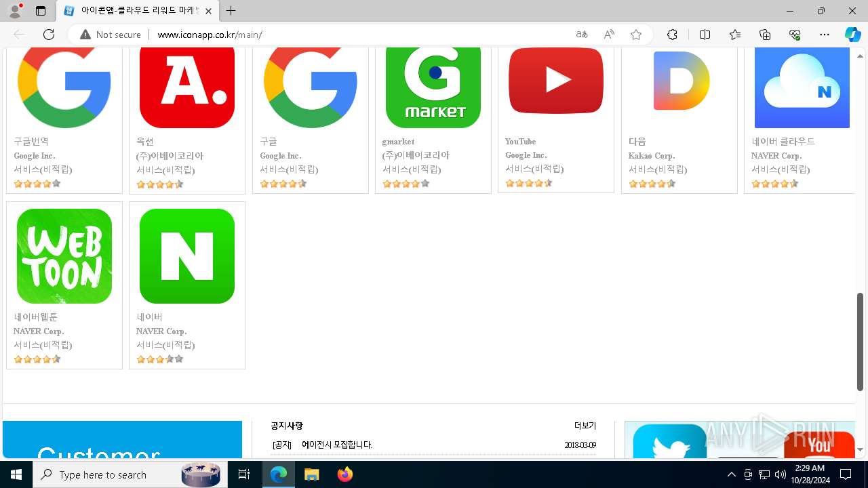Click the 더보기 link in notices
868x488 pixels.
click(x=585, y=426)
